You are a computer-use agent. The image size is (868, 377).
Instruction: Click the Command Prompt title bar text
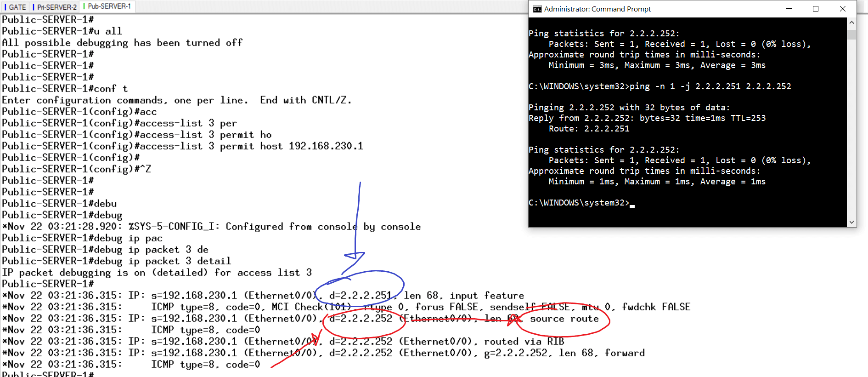point(597,9)
